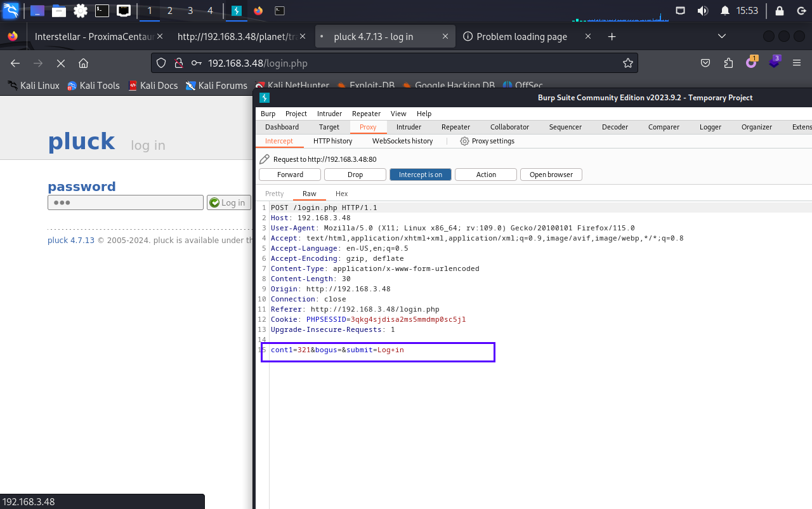The image size is (812, 509).
Task: Switch to WebSockets history sub-tab
Action: (x=402, y=141)
